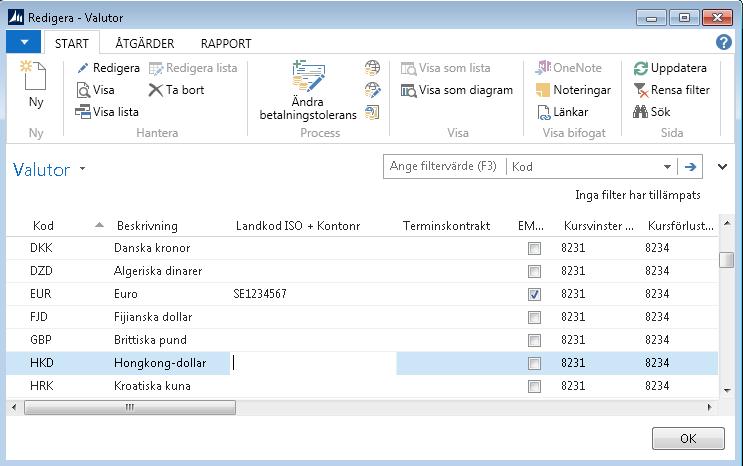
Task: Uncheck EMU checkbox for EUR row
Action: coord(534,294)
